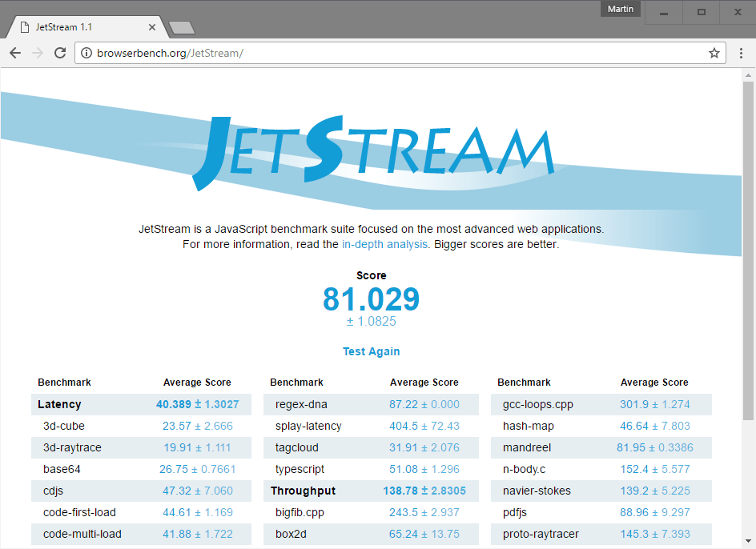
Task: Bookmark this page with the star icon
Action: tap(714, 53)
